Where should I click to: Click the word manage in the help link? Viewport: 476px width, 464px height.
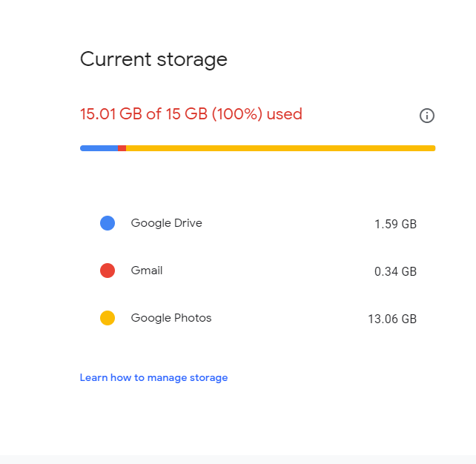pyautogui.click(x=167, y=378)
